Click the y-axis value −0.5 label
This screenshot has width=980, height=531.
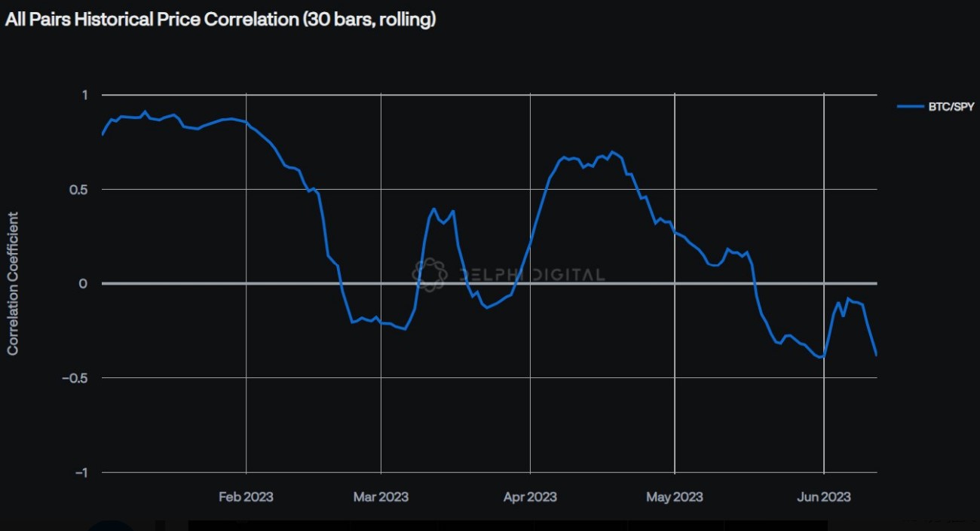click(x=75, y=378)
